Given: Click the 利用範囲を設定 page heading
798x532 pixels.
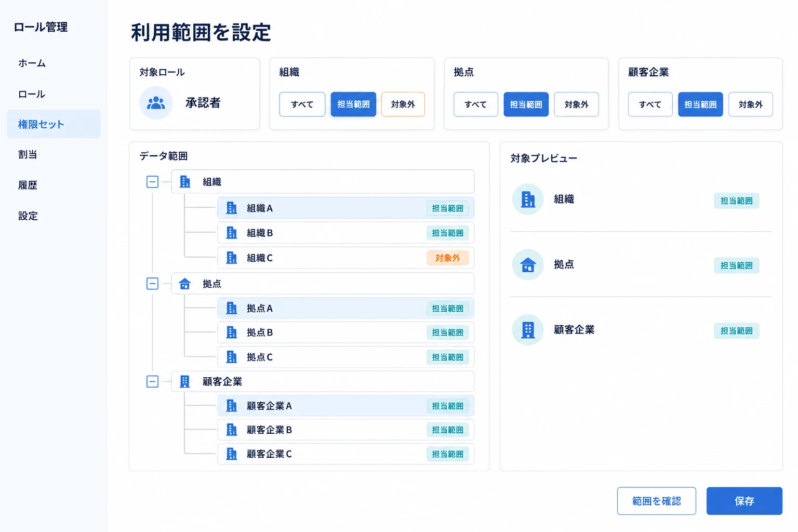Looking at the screenshot, I should [201, 32].
